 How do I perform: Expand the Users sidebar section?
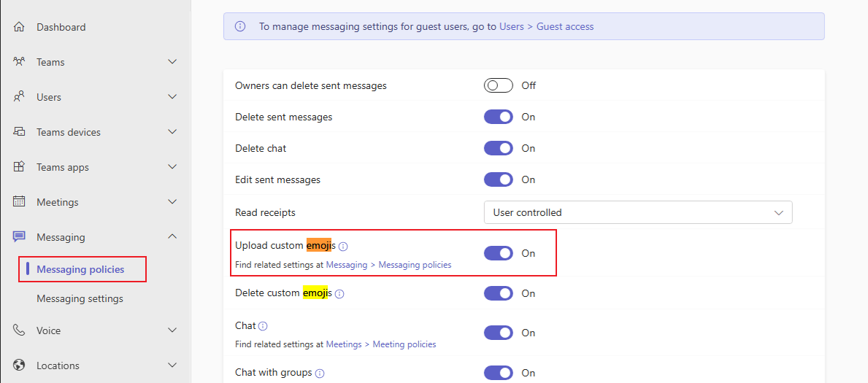(172, 96)
